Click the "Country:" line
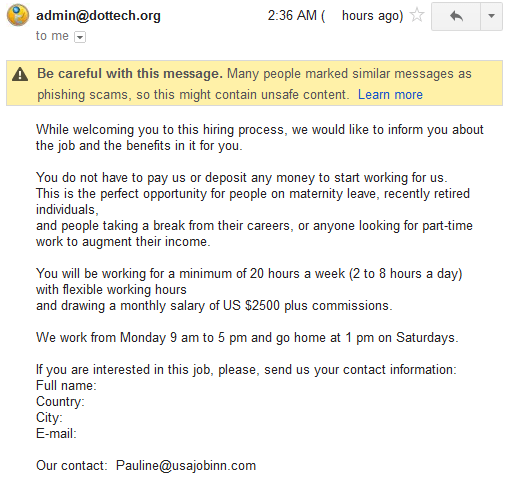507x477 pixels. coord(60,401)
